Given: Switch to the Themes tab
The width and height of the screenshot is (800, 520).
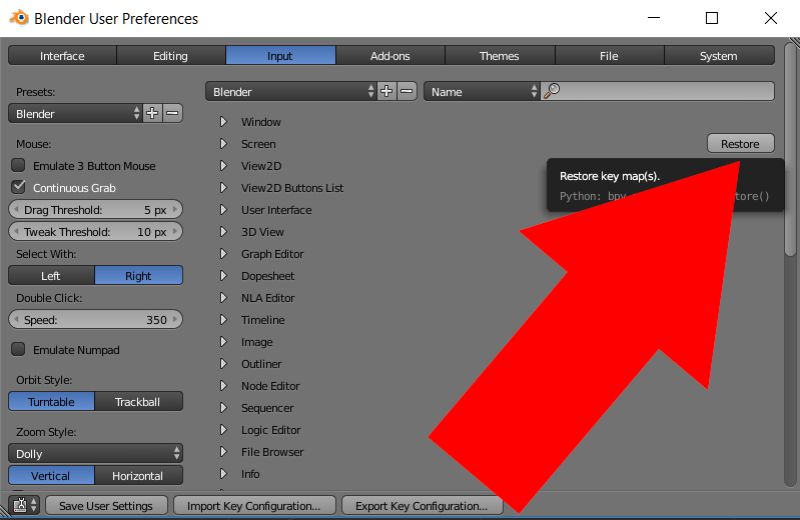Looking at the screenshot, I should (x=500, y=55).
